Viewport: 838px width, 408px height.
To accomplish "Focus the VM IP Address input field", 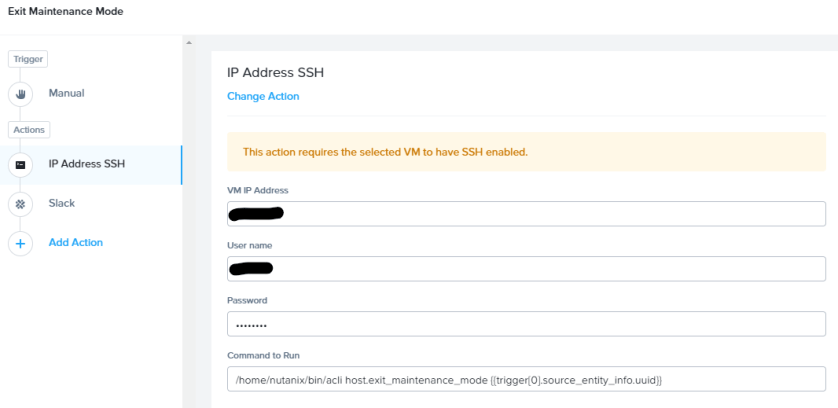I will 526,213.
